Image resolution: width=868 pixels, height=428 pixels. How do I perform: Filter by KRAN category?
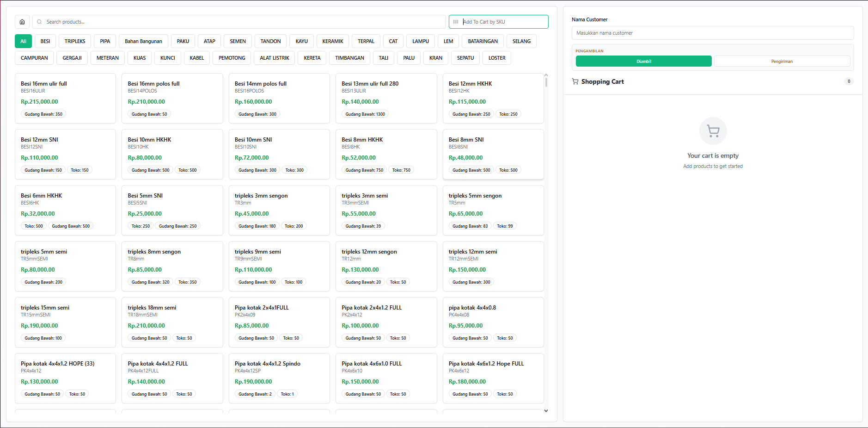(x=436, y=58)
